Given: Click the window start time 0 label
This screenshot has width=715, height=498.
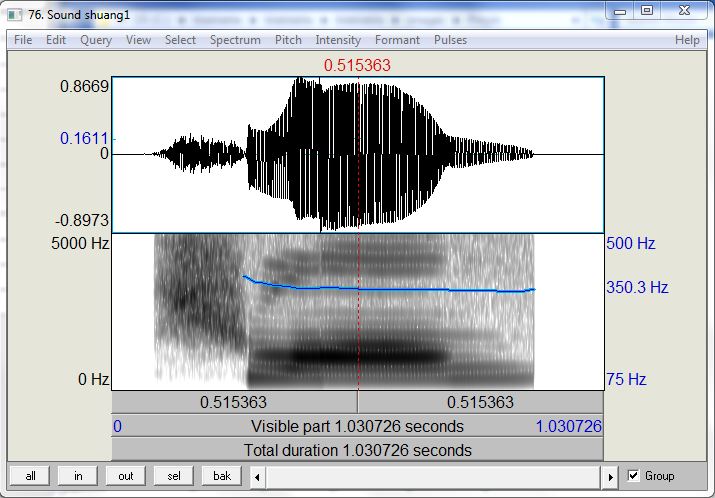Looking at the screenshot, I should click(x=117, y=426).
